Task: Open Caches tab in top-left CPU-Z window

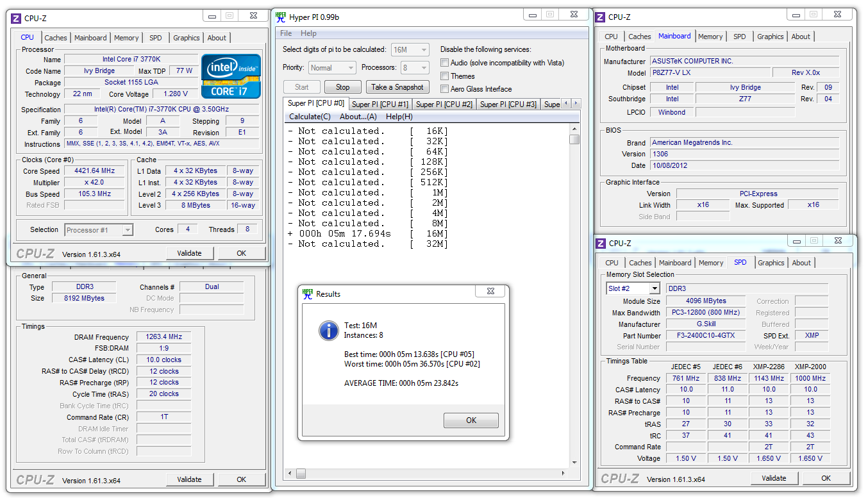Action: (56, 38)
